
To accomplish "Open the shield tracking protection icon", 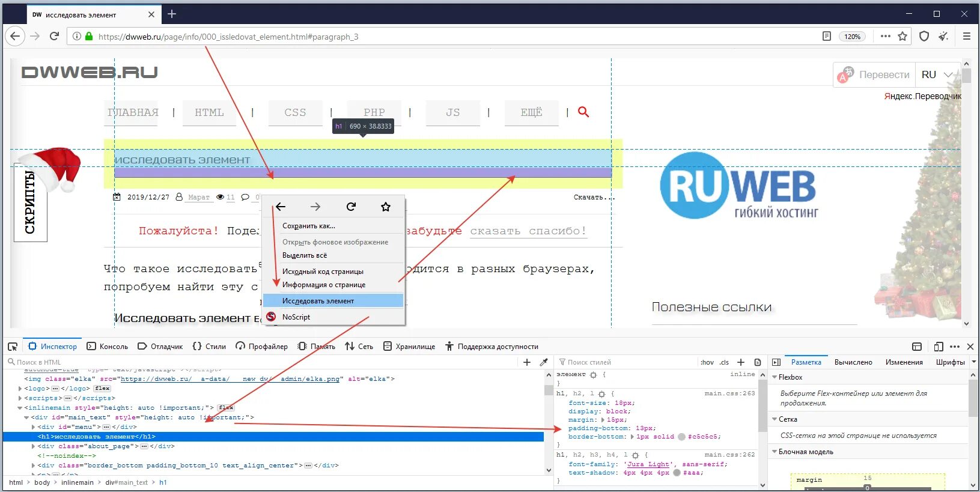I will click(x=924, y=37).
